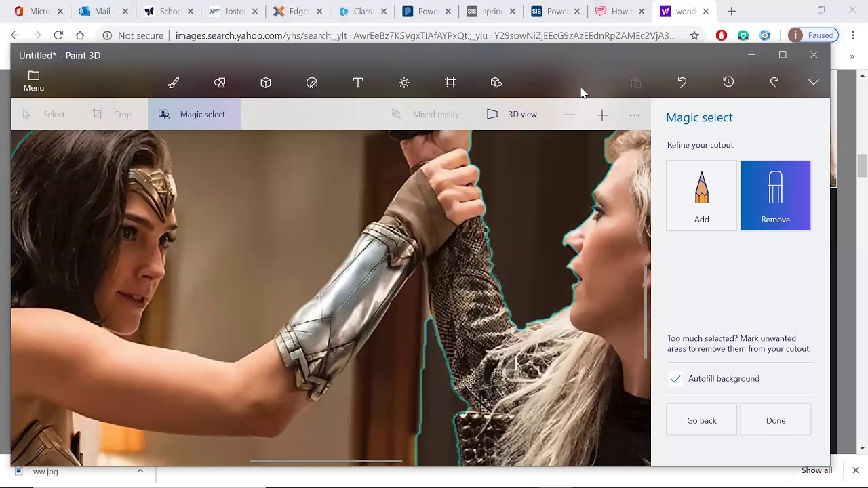This screenshot has height=488, width=868.
Task: Click the Not secure site info icon
Action: (x=107, y=35)
